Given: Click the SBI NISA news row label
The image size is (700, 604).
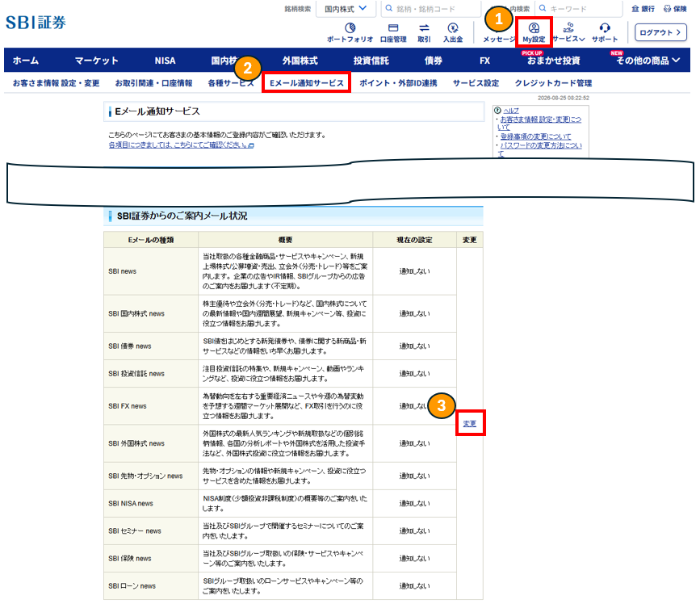Looking at the screenshot, I should coord(130,504).
